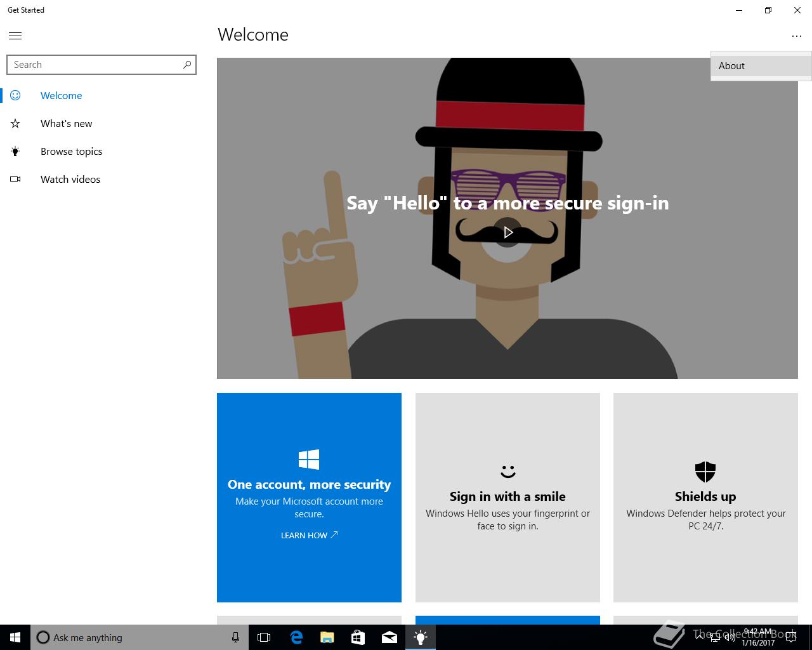Image resolution: width=812 pixels, height=650 pixels.
Task: Click the What's new star icon
Action: pyautogui.click(x=15, y=123)
